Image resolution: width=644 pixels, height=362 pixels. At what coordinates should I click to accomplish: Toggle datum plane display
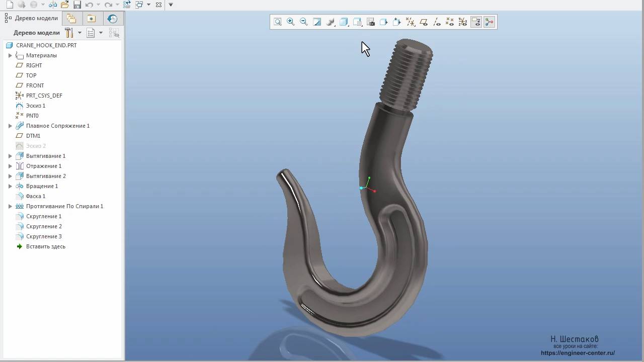click(424, 22)
